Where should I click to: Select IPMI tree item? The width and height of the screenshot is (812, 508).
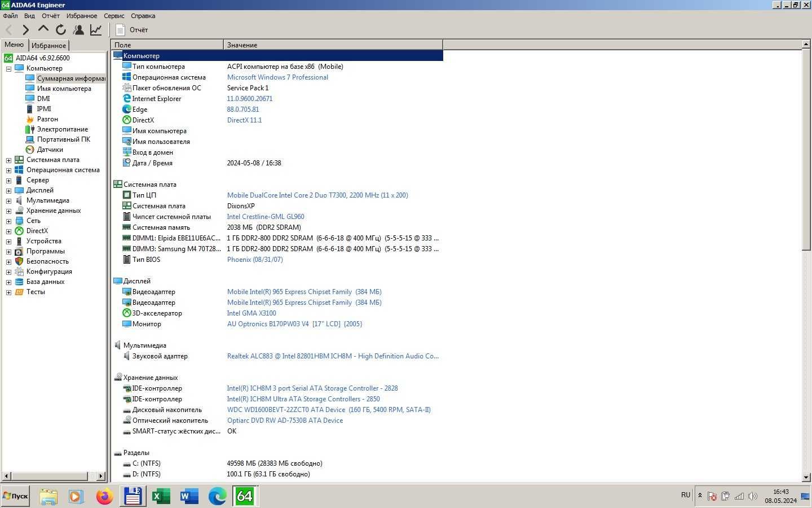(x=44, y=109)
